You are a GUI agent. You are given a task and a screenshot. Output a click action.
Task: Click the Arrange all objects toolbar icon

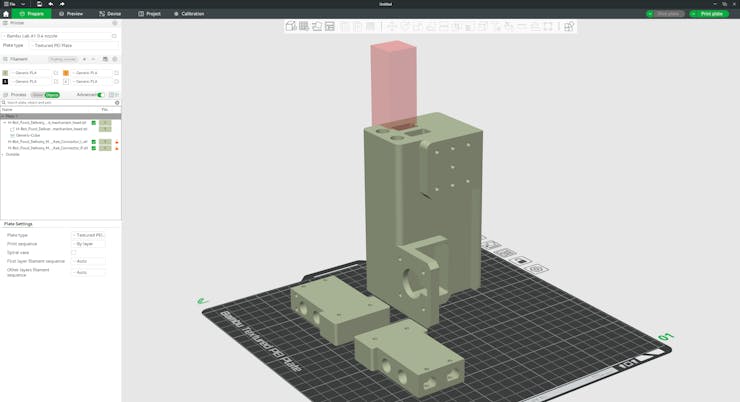pos(329,26)
